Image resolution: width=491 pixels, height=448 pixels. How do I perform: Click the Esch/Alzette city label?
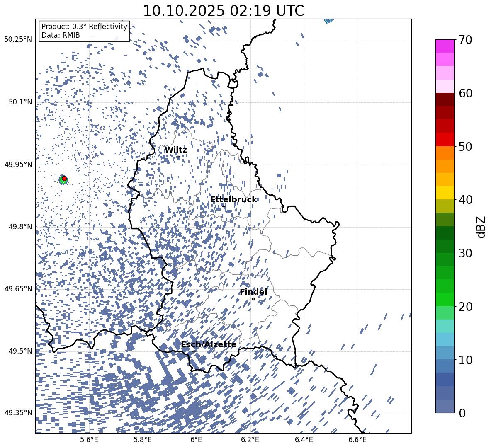coord(209,344)
